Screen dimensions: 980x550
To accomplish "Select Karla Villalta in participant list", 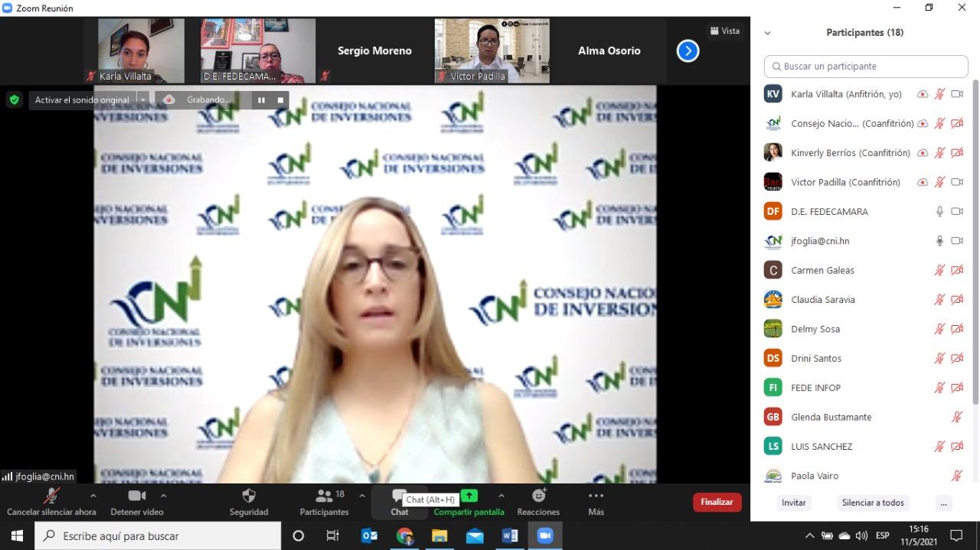I will pos(866,94).
